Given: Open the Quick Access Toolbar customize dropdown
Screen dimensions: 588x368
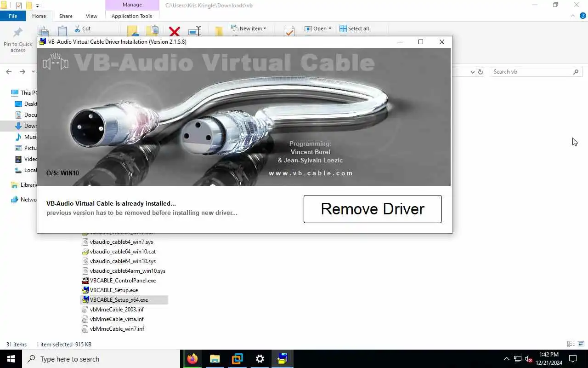Looking at the screenshot, I should (x=37, y=6).
